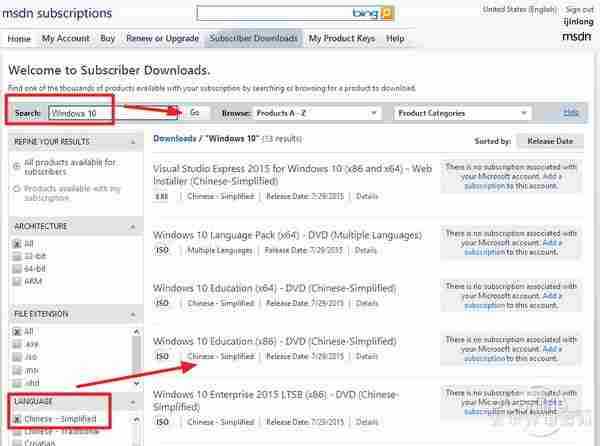Sort results with the Release Date button

click(549, 141)
